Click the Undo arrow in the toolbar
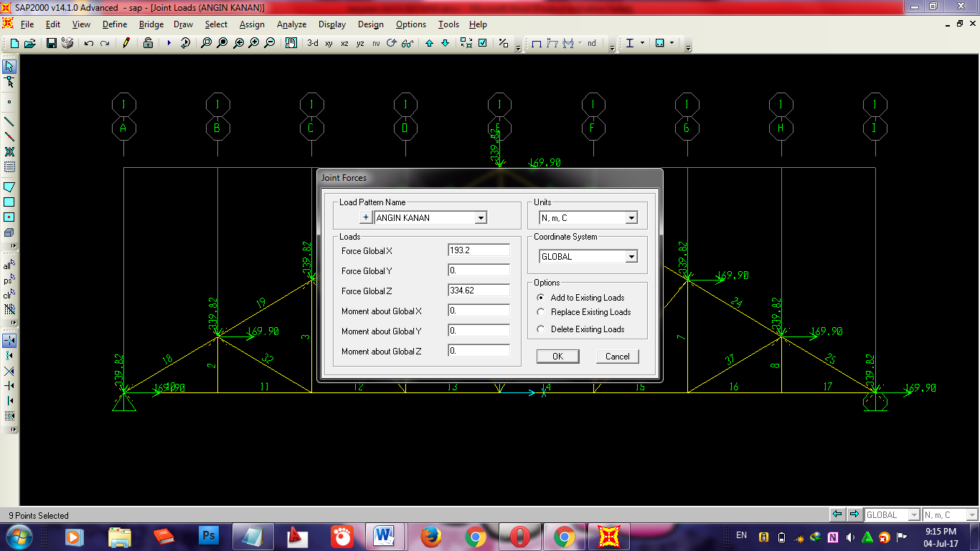This screenshot has width=980, height=551. (x=89, y=43)
